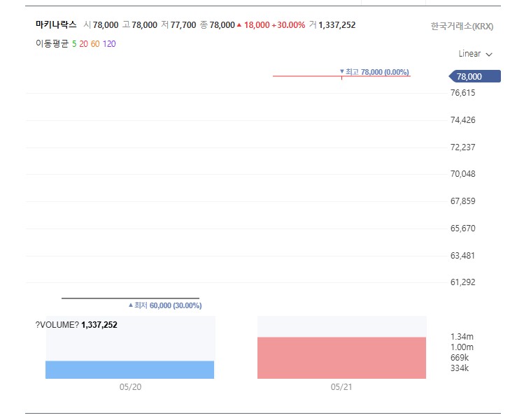Click the 한국거래소(KRX) exchange label

click(462, 27)
